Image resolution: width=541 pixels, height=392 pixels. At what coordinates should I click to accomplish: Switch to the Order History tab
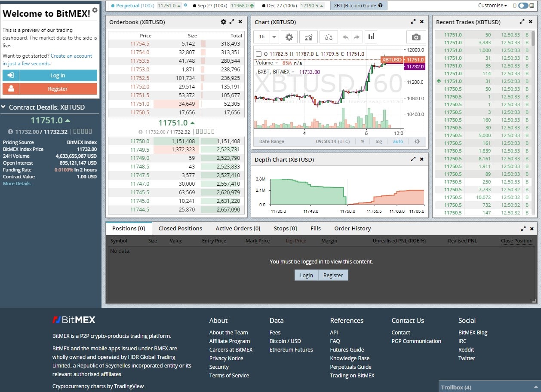[352, 228]
